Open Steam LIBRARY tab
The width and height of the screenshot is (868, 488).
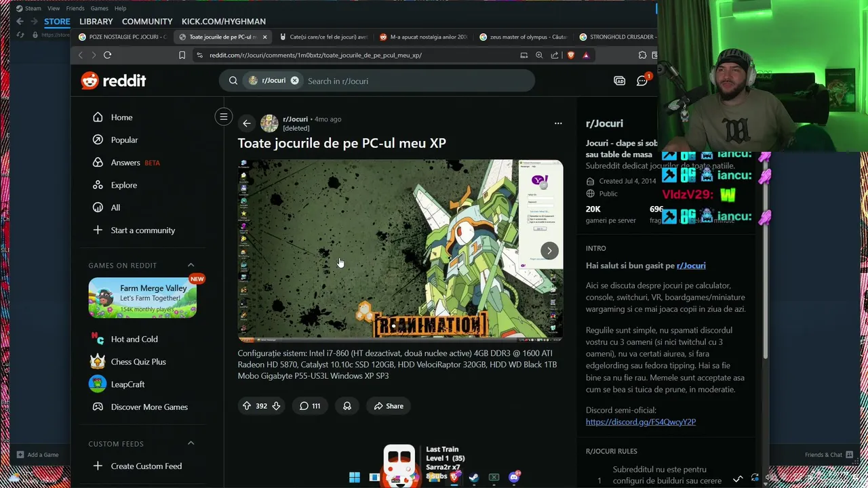click(96, 21)
